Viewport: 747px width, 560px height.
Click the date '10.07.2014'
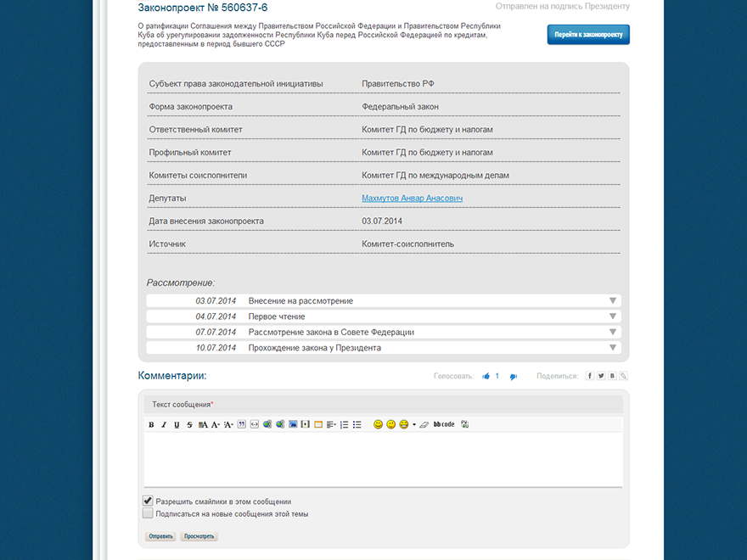[216, 348]
